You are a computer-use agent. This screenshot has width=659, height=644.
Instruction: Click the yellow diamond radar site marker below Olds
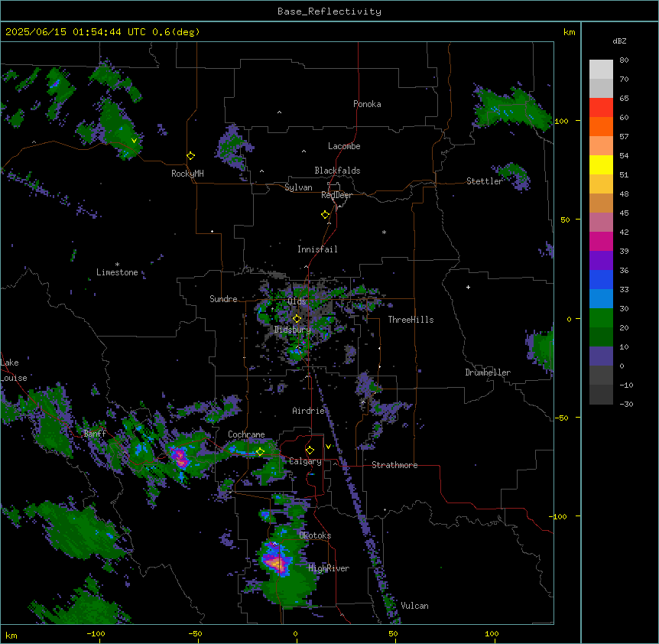(x=297, y=319)
